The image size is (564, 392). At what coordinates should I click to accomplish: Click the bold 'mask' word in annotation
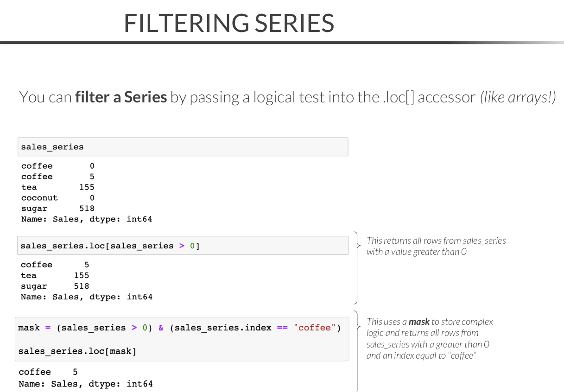[x=419, y=322]
